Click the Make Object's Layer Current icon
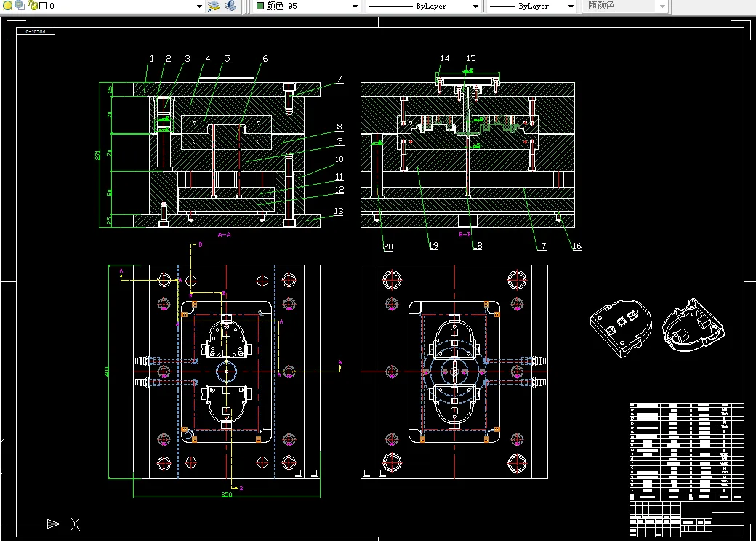Screen dimensions: 756x541 pos(214,6)
